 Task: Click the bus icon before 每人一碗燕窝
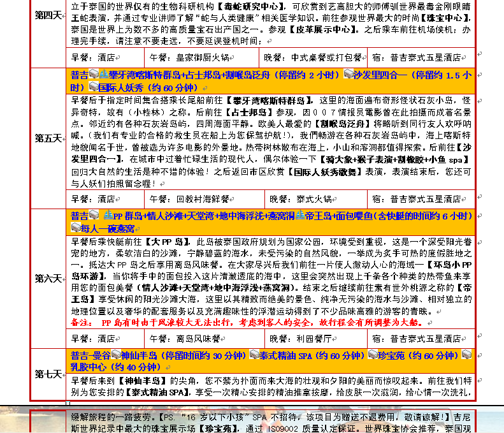tap(76, 228)
